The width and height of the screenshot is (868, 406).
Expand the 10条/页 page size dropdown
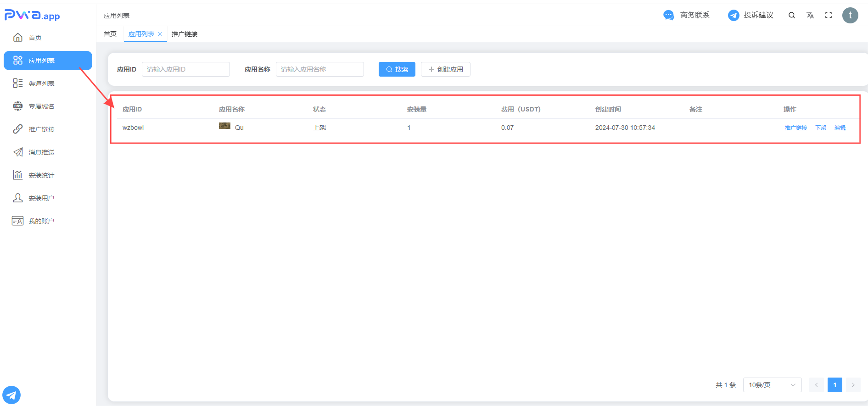point(772,385)
